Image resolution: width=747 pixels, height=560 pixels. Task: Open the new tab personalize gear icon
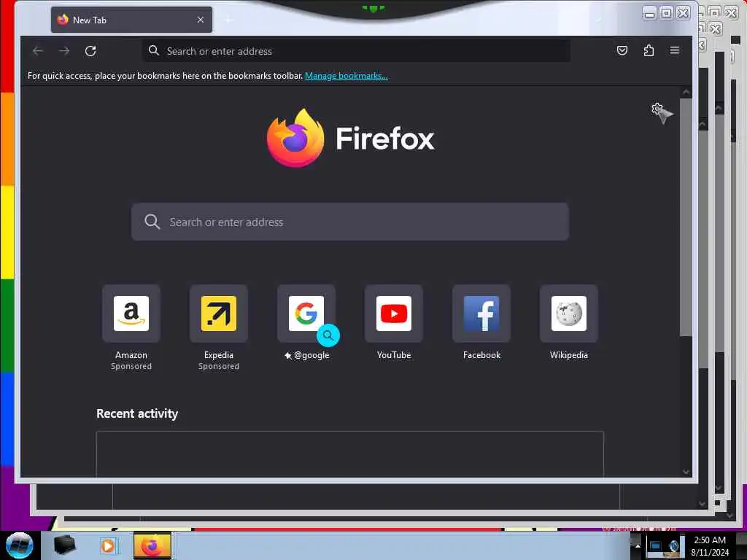[x=657, y=109]
